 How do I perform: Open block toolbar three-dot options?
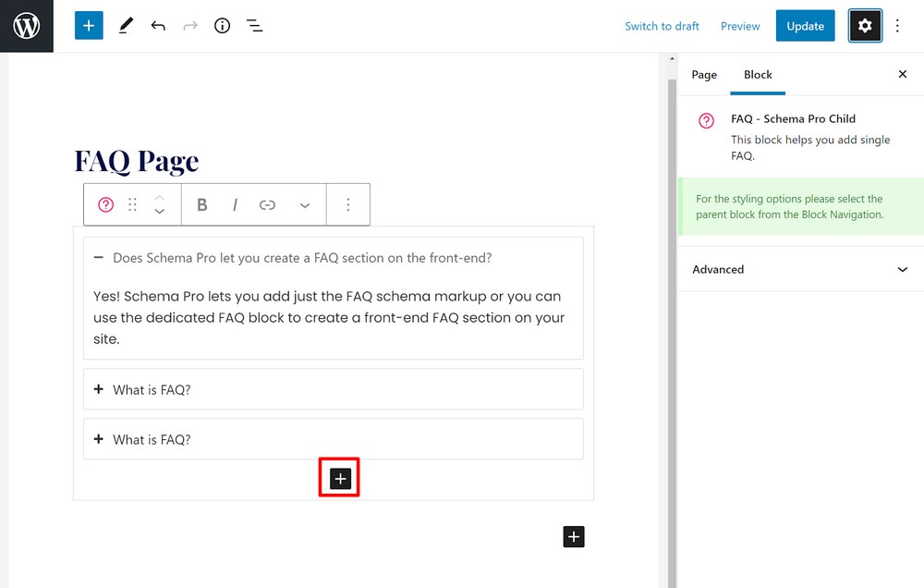(348, 204)
